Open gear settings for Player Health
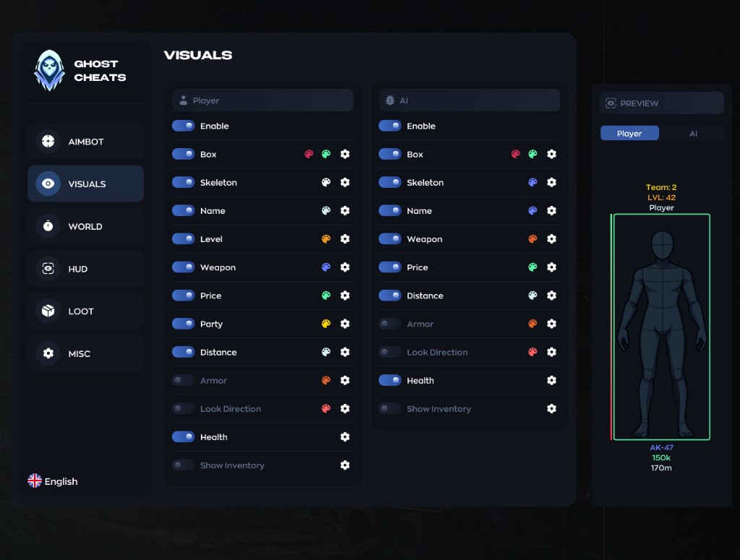 point(345,437)
